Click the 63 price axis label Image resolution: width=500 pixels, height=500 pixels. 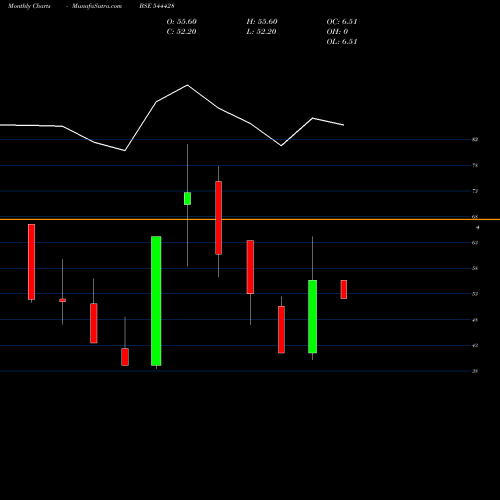click(x=475, y=243)
